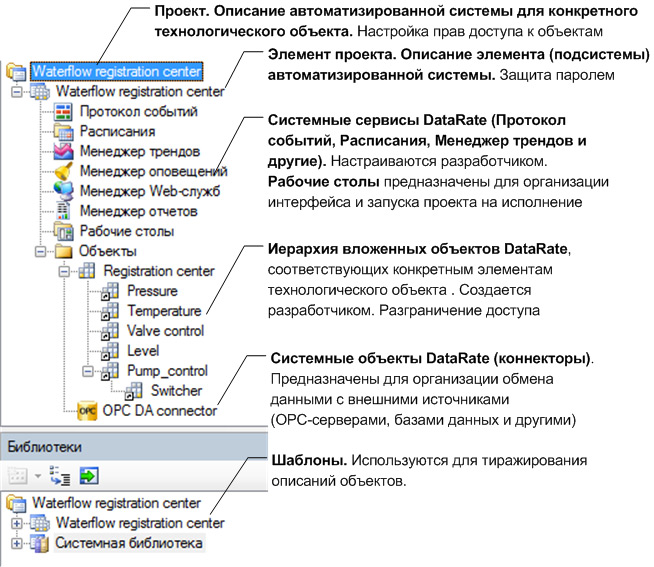Select the Level object
This screenshot has width=654, height=567.
point(143,351)
